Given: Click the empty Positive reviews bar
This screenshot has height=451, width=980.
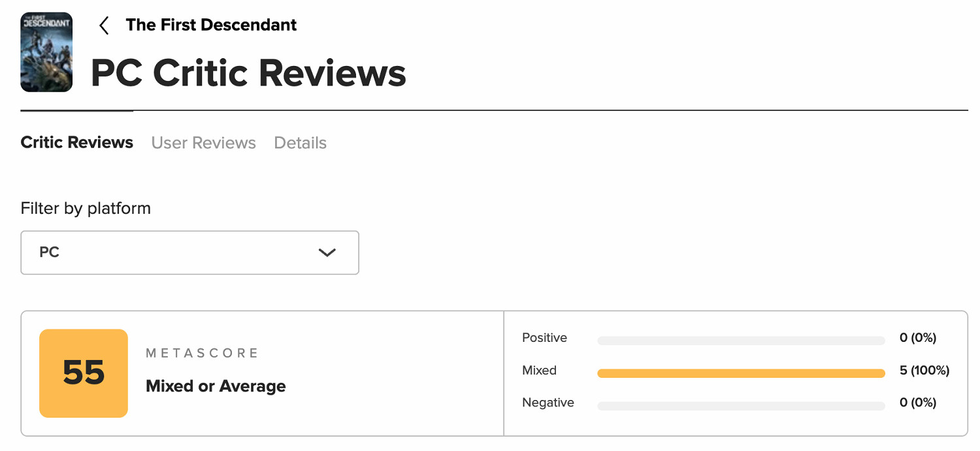Looking at the screenshot, I should coord(740,341).
